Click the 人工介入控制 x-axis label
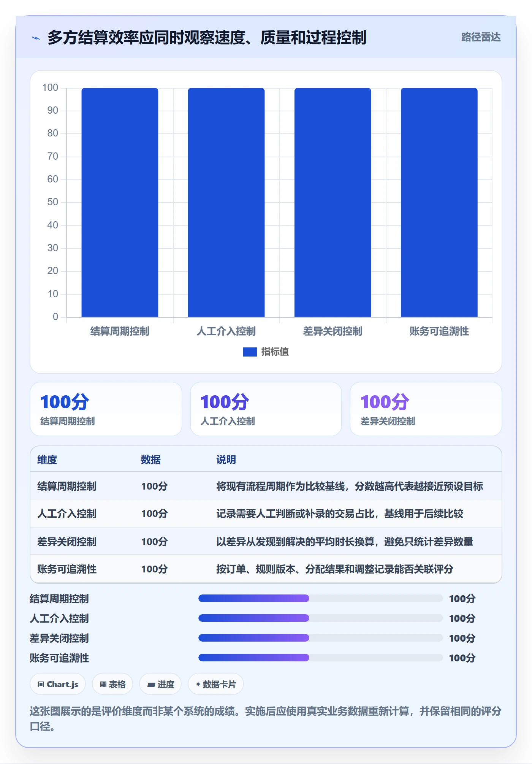Viewport: 532px width, 764px height. point(226,331)
